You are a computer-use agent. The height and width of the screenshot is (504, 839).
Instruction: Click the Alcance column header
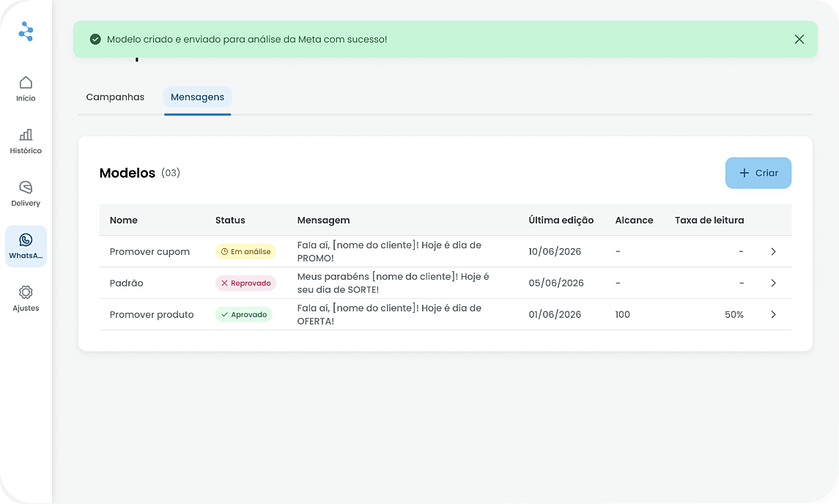634,220
